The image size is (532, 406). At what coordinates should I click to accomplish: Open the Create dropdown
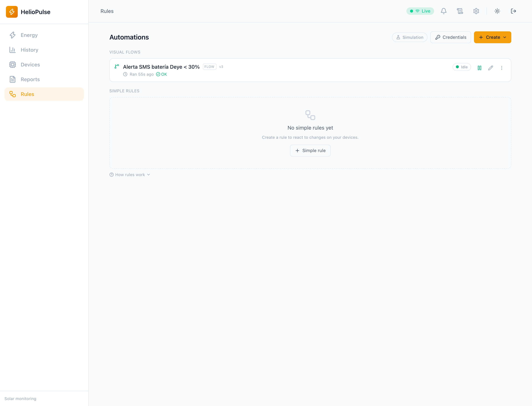coord(492,37)
